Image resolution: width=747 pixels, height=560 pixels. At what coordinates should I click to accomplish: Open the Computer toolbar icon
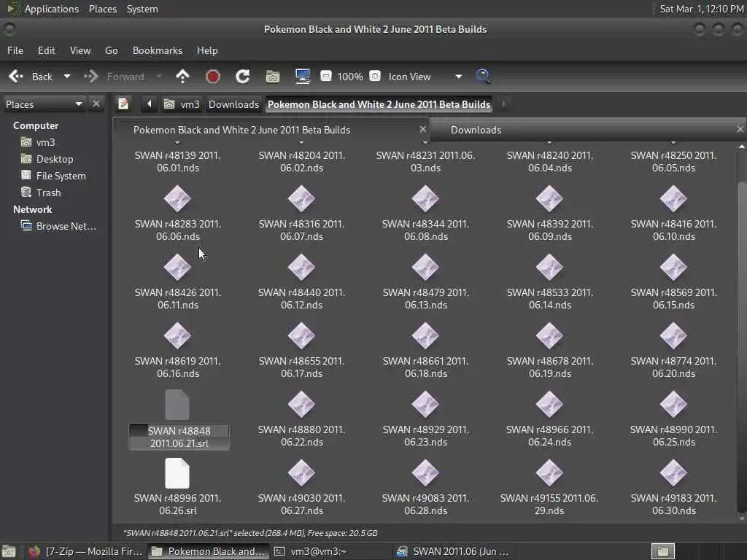[303, 77]
